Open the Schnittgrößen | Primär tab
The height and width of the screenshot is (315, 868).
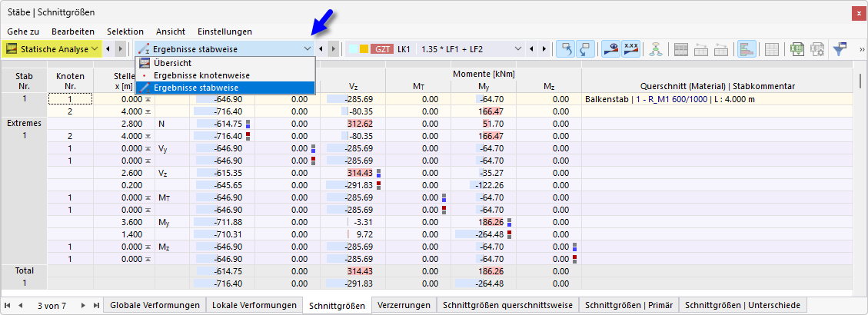click(630, 305)
